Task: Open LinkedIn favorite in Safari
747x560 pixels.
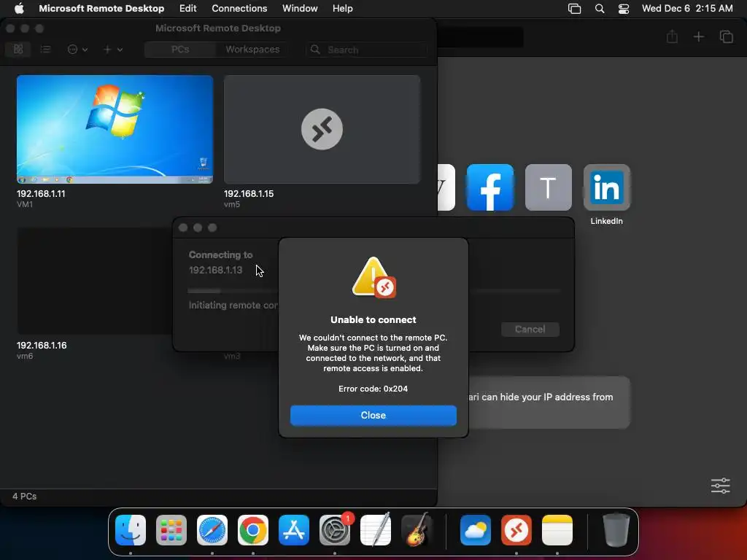Action: (x=606, y=187)
